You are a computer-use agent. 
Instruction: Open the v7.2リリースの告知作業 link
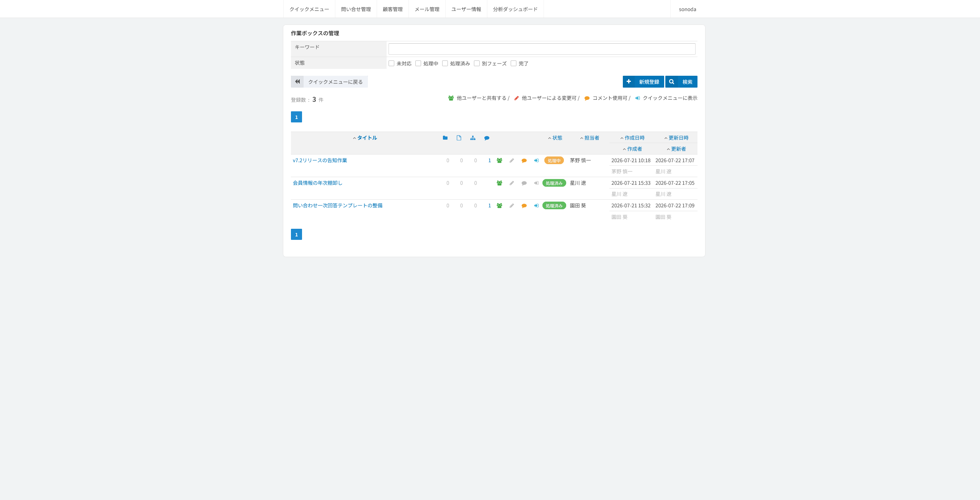tap(320, 161)
